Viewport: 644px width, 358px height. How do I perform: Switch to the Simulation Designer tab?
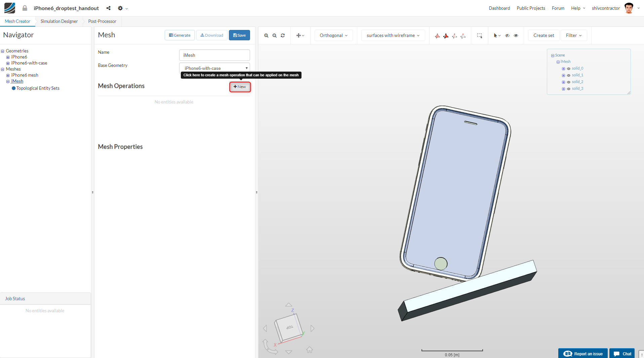coord(59,21)
